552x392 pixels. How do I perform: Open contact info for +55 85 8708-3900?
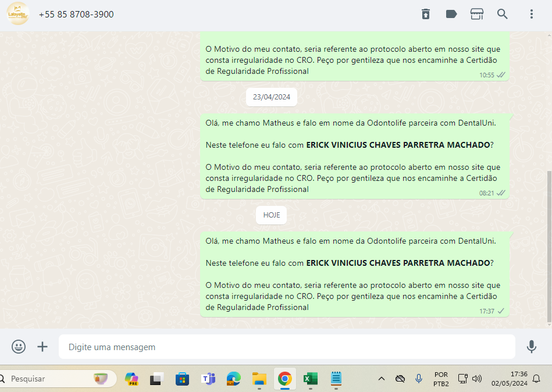[x=76, y=15]
